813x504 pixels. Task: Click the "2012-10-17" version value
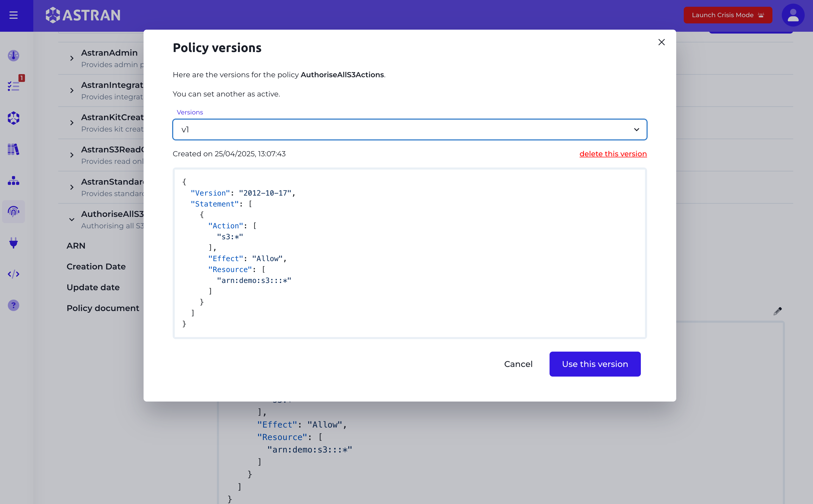[x=265, y=193]
